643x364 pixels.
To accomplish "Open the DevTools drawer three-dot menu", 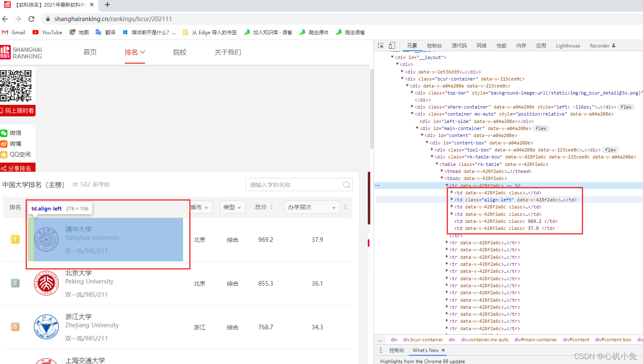I will [x=381, y=350].
